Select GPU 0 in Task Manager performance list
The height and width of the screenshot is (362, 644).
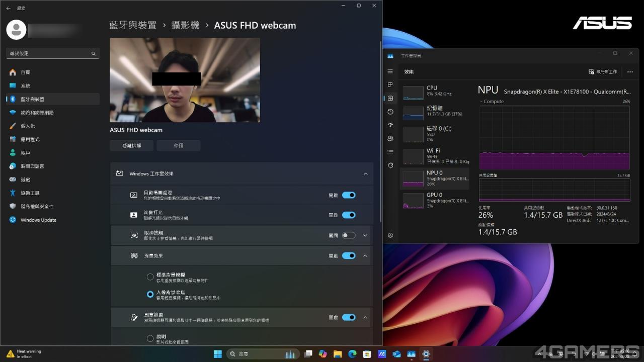(435, 200)
